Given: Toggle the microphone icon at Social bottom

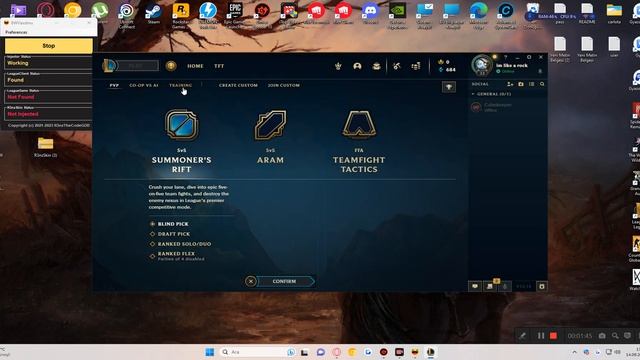Looking at the screenshot, I should click(x=505, y=286).
